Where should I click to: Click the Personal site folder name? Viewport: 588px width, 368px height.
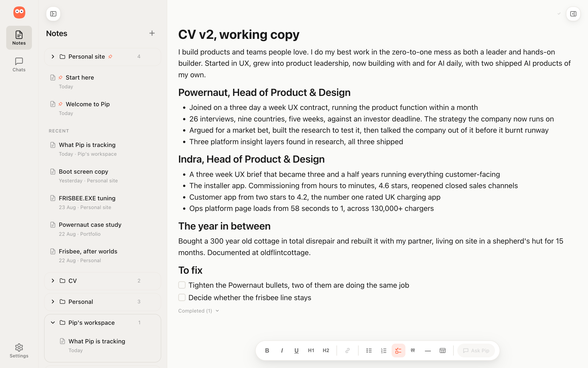pos(87,57)
